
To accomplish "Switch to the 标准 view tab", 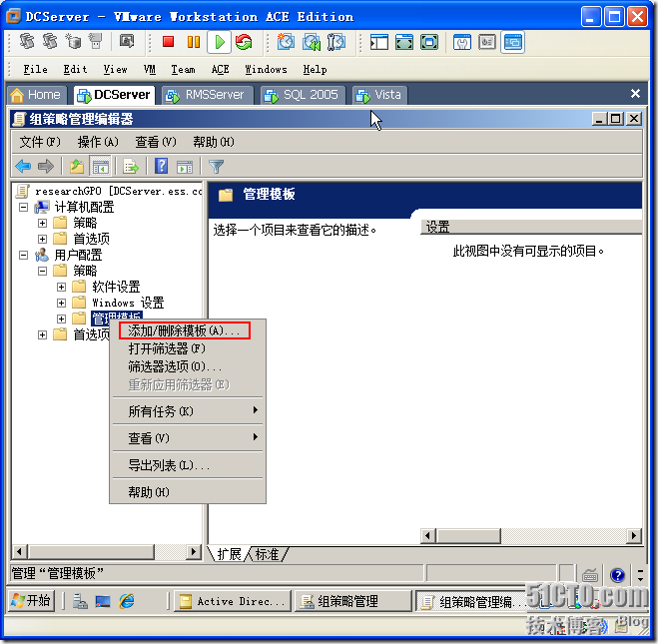I will 267,554.
